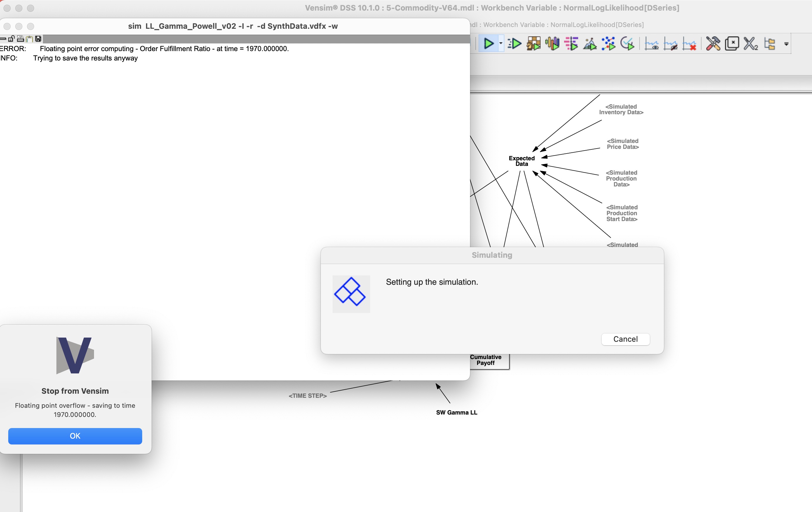The width and height of the screenshot is (812, 512).
Task: Open the dropdown arrow beside Simulate
Action: point(501,44)
